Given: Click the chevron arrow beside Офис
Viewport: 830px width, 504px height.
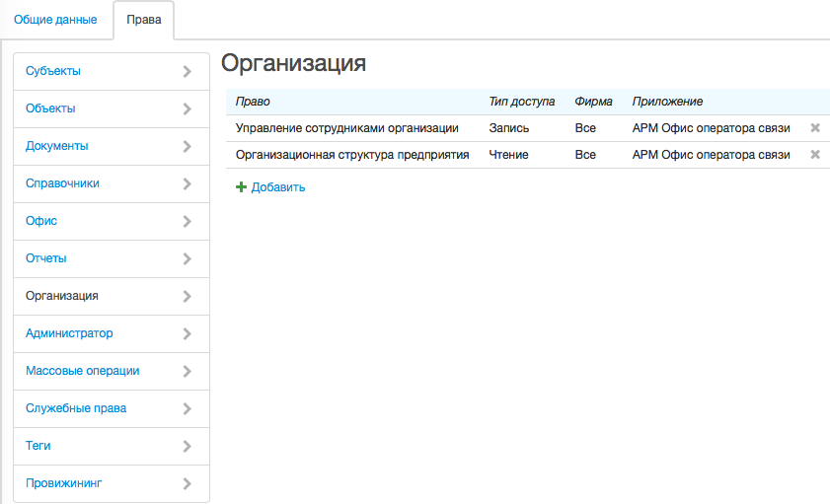Looking at the screenshot, I should pyautogui.click(x=187, y=222).
